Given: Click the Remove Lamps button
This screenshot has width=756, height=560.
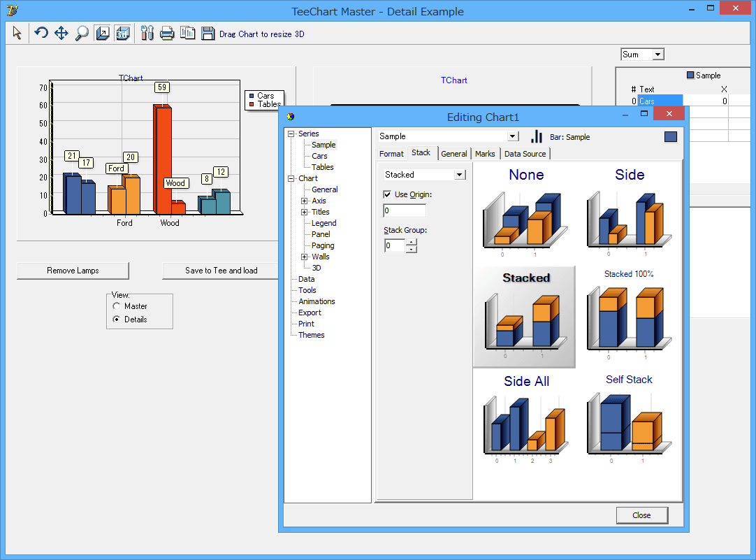Looking at the screenshot, I should pyautogui.click(x=73, y=271).
